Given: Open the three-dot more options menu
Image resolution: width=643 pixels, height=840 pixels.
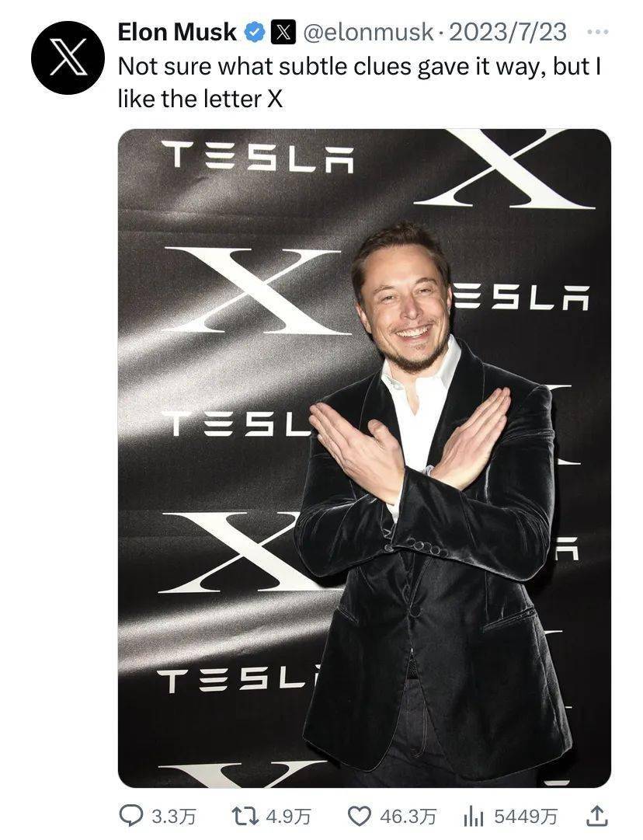Looking at the screenshot, I should [x=597, y=32].
